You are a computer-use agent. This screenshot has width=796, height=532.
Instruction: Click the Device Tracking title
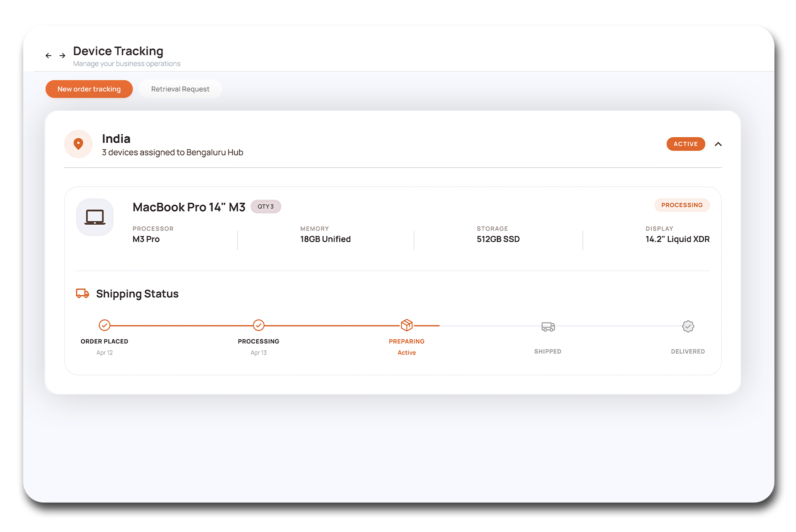[118, 51]
